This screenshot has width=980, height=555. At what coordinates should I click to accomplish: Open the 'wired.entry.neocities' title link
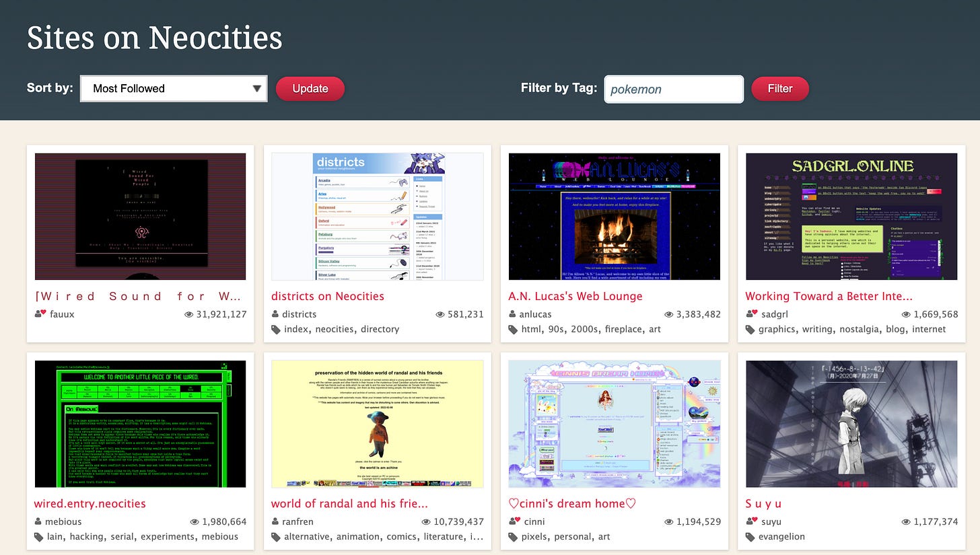(x=90, y=503)
